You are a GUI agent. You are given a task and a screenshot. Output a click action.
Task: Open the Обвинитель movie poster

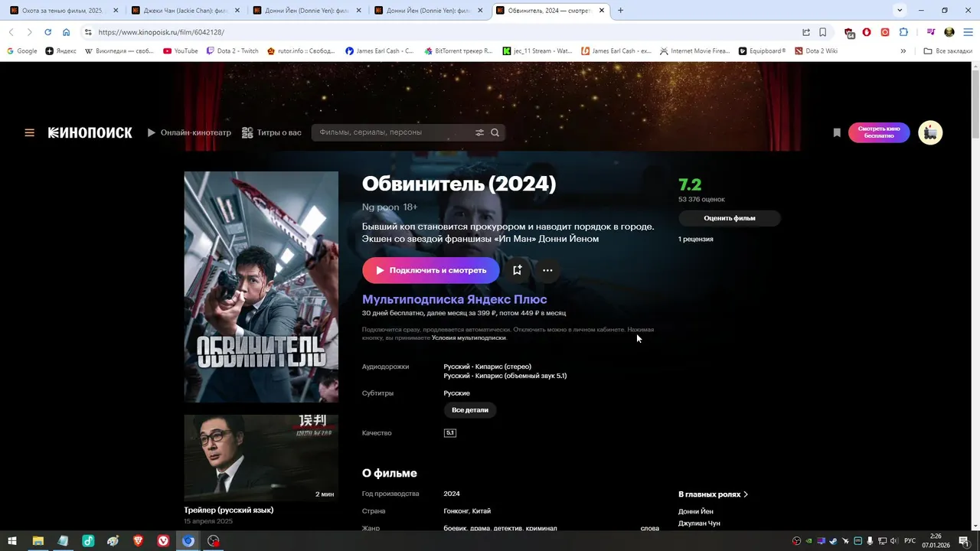pos(261,287)
